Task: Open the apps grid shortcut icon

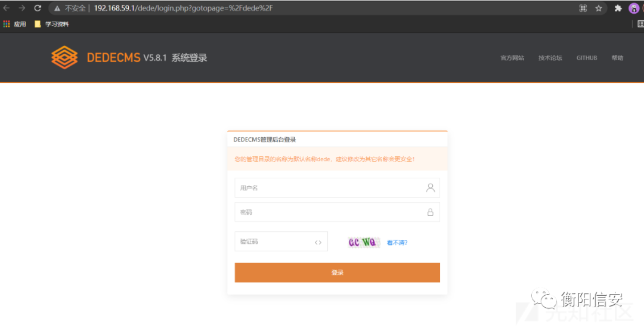Action: [x=7, y=24]
